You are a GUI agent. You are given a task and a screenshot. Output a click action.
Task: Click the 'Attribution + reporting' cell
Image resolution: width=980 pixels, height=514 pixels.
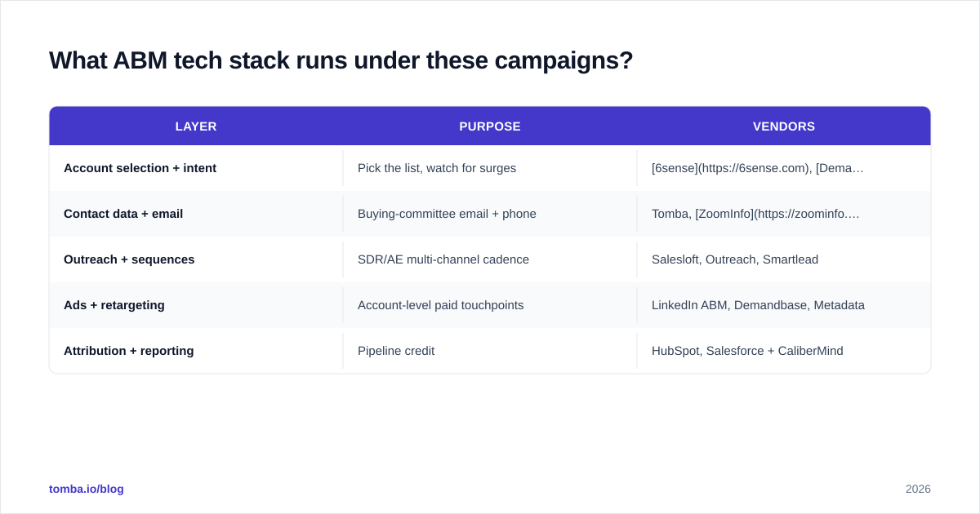point(196,351)
